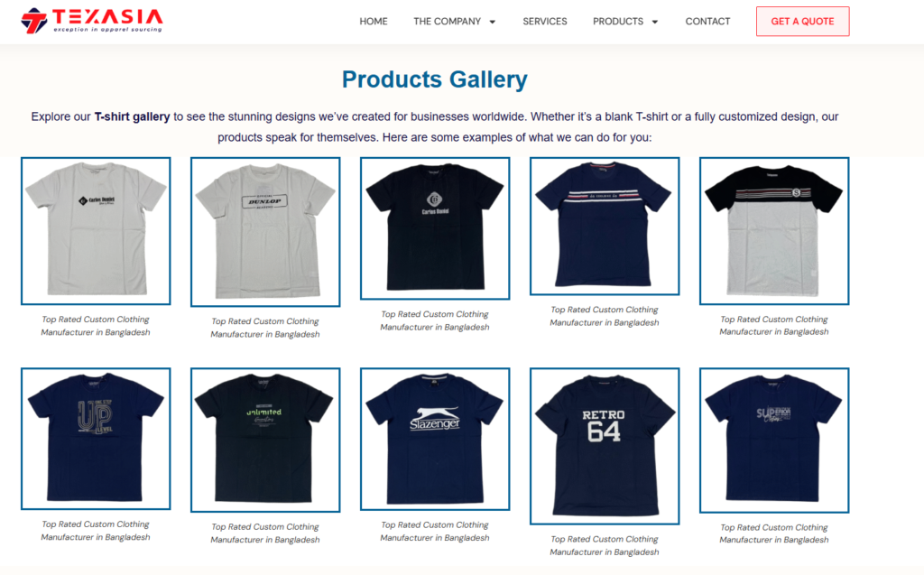View the Retro 64 T-shirt thumbnail
This screenshot has width=924, height=575.
tap(605, 446)
